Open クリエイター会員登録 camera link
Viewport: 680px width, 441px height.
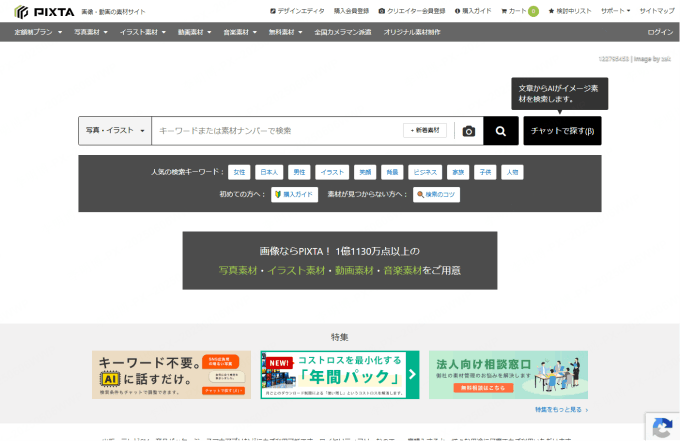pos(412,11)
